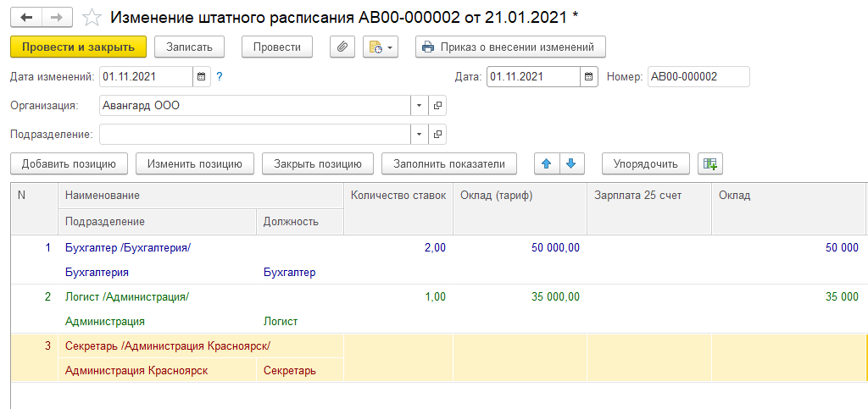Expand the Подразделение dropdown list

click(420, 135)
